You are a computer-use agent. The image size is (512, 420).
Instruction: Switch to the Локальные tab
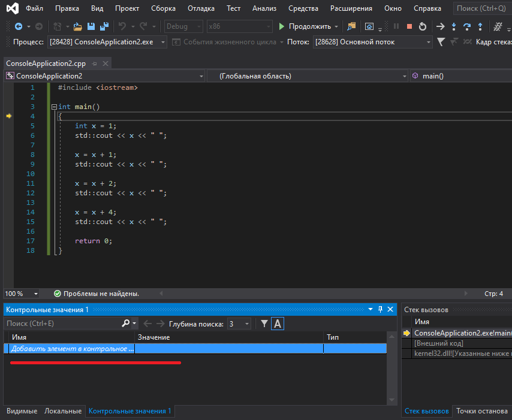pos(62,411)
